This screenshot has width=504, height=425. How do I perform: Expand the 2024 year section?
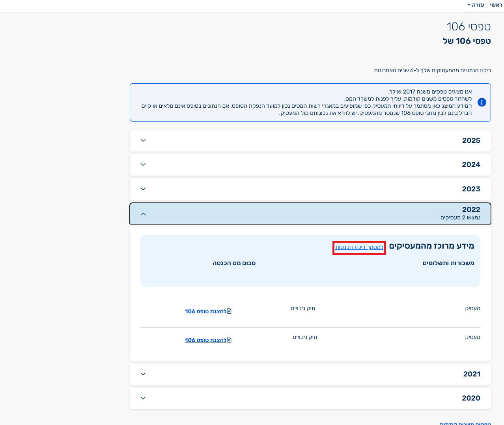coord(310,165)
